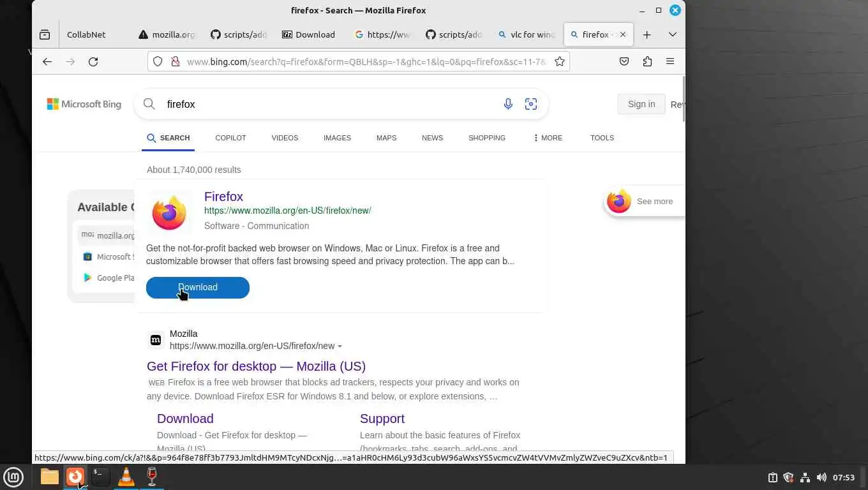
Task: Open the network connection tray icon
Action: click(x=805, y=477)
